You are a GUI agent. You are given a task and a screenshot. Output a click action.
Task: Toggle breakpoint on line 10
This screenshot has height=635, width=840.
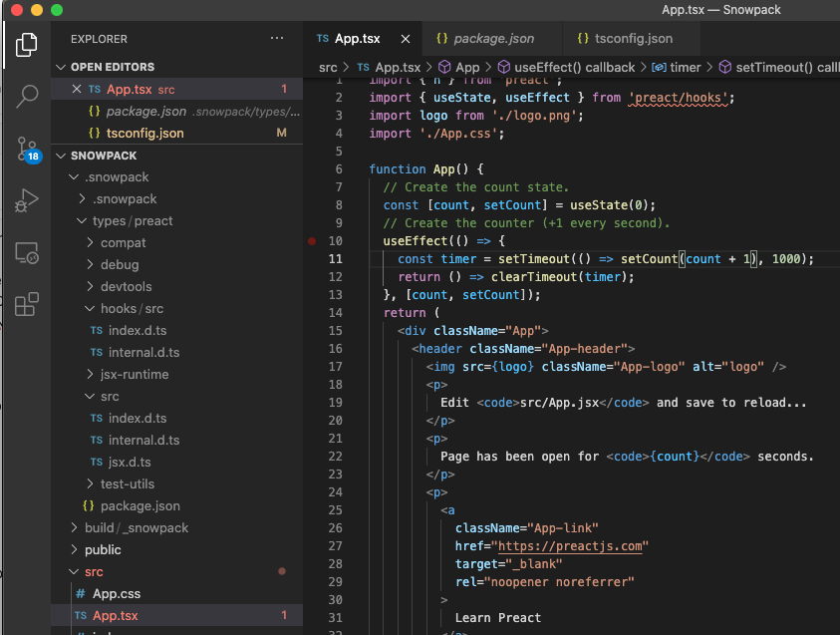click(x=312, y=241)
